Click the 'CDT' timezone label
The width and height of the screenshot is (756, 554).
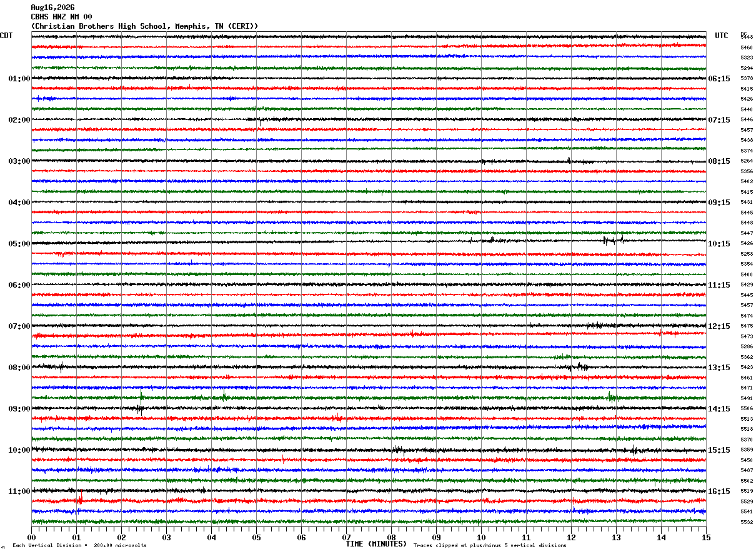(6, 36)
